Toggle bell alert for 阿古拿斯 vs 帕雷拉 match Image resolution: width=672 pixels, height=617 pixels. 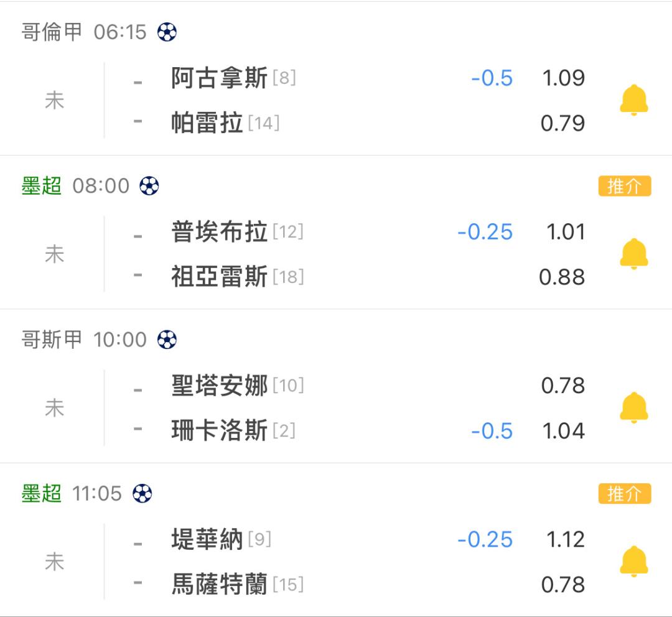(x=634, y=100)
